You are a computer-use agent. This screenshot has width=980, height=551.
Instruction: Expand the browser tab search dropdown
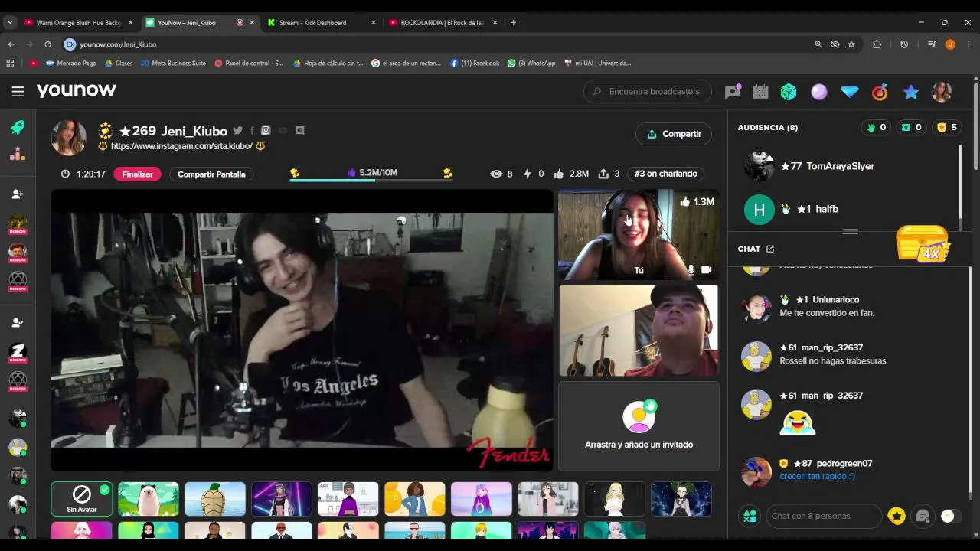[10, 23]
